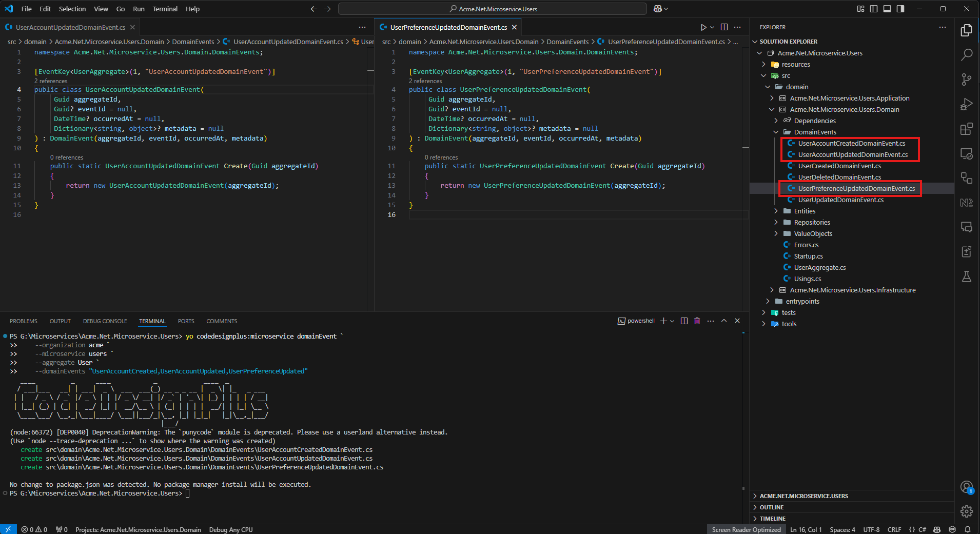This screenshot has width=980, height=534.
Task: Split the right editor group
Action: (724, 27)
